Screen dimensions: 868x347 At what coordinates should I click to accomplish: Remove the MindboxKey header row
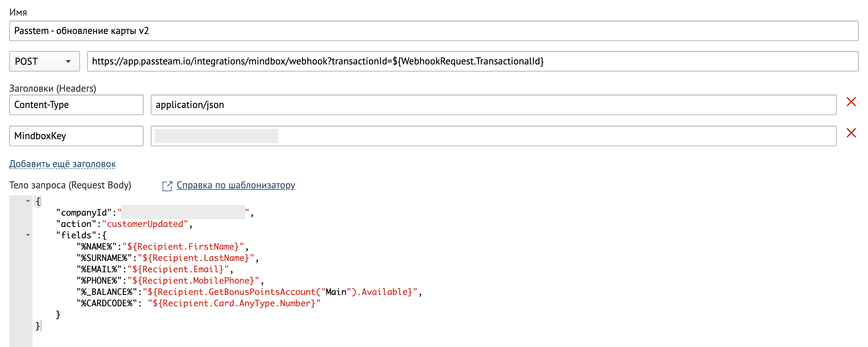(x=851, y=133)
